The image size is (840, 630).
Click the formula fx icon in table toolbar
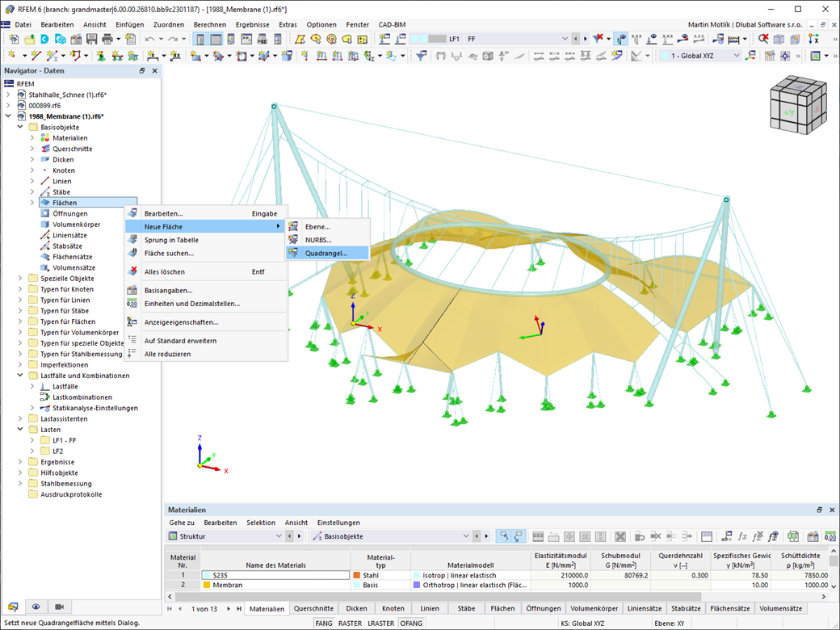tap(742, 536)
